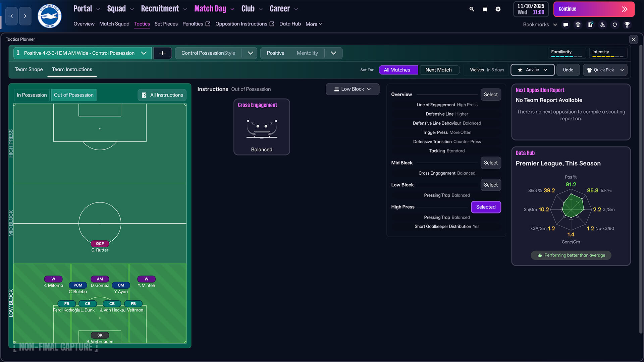The width and height of the screenshot is (644, 362).
Task: Switch instructions to Out of Possession
Action: [x=73, y=95]
